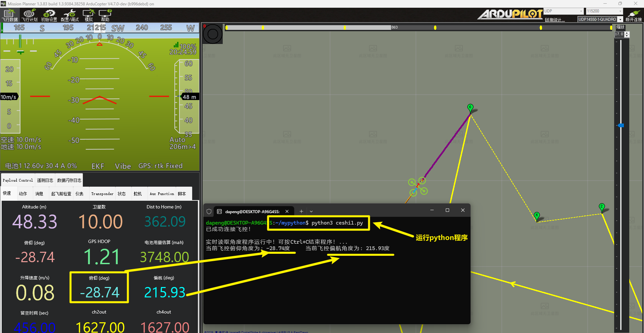Switch to the 动作 actions tab
This screenshot has width=644, height=333.
[x=23, y=194]
